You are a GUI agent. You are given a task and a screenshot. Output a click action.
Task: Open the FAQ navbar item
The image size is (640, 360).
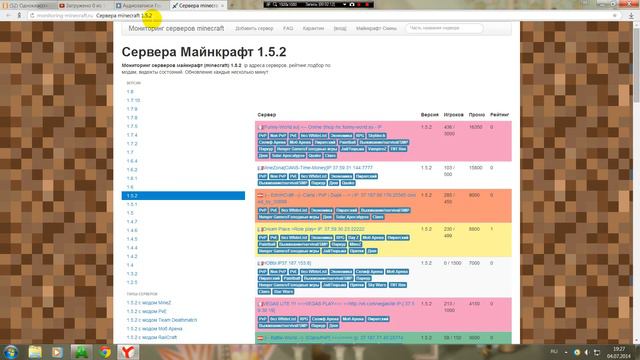(288, 29)
